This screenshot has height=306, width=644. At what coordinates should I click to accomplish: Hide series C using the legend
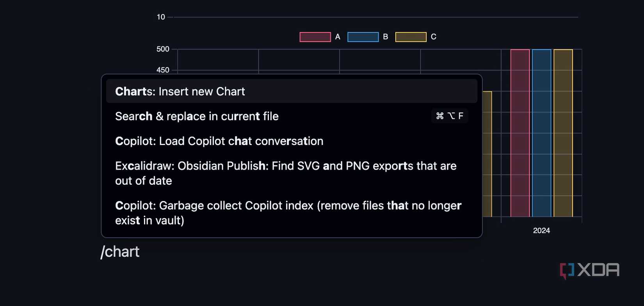coord(432,36)
